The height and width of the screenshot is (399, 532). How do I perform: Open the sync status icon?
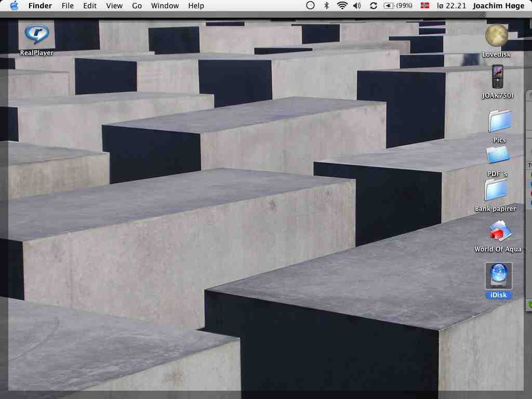(x=373, y=5)
